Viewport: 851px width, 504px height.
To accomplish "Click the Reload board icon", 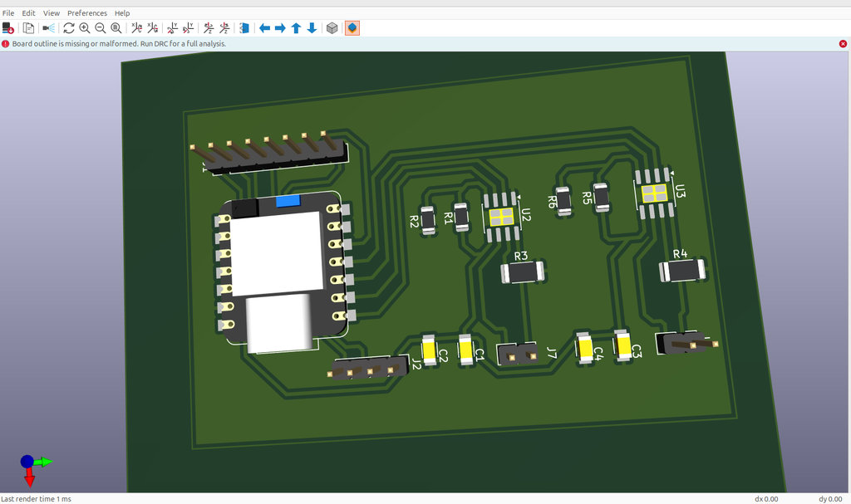I will [x=7, y=27].
